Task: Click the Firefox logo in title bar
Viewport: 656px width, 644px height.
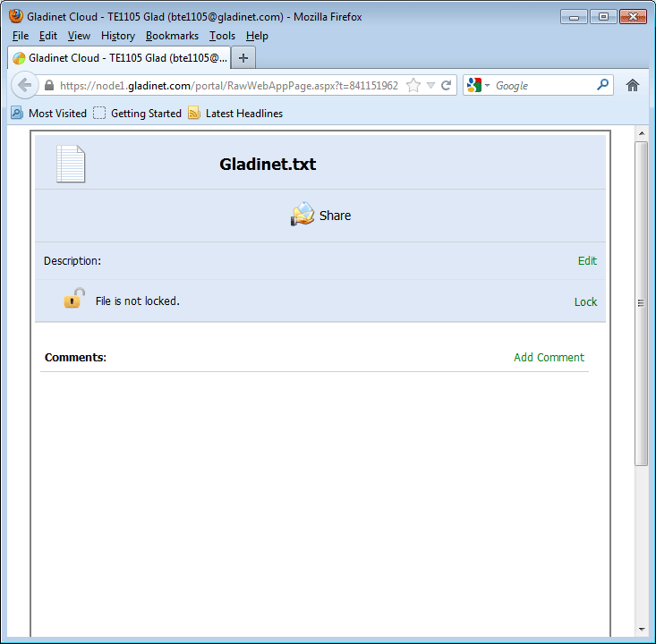Action: (16, 16)
